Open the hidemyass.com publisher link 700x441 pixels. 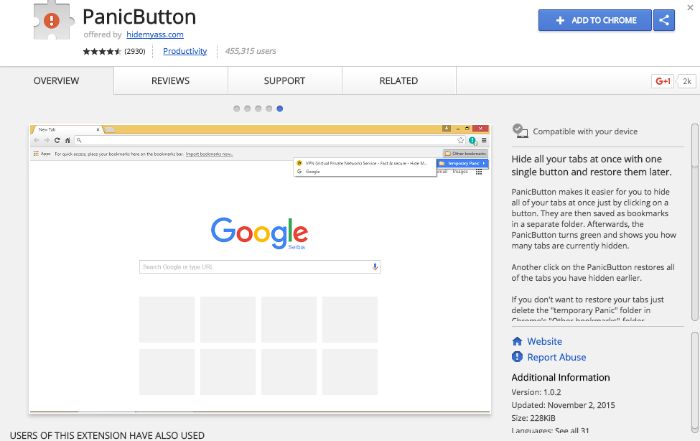tap(155, 34)
